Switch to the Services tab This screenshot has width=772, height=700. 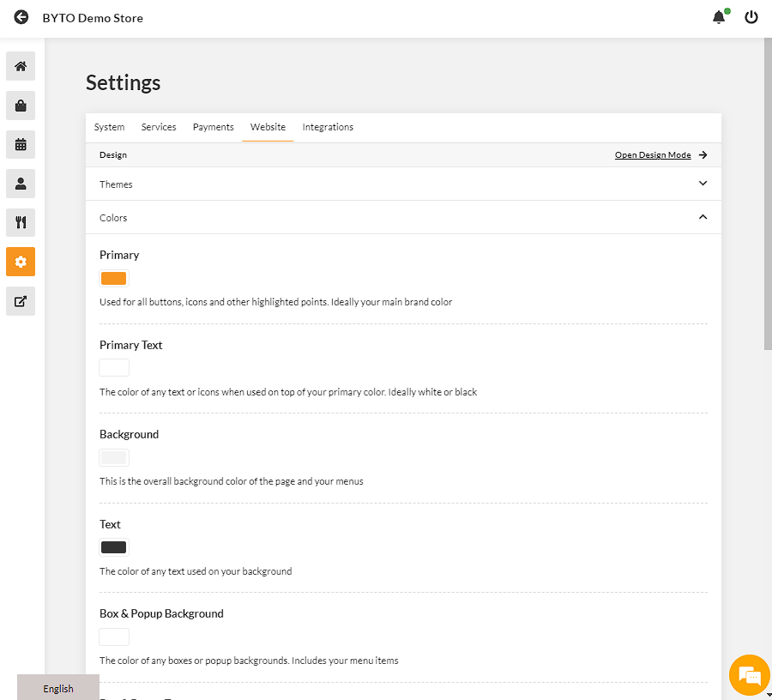(x=159, y=127)
